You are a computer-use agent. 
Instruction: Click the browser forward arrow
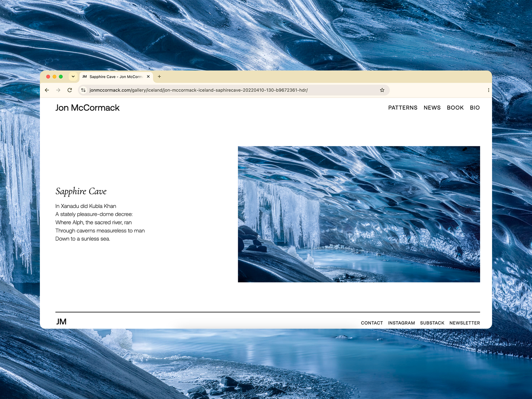(58, 90)
